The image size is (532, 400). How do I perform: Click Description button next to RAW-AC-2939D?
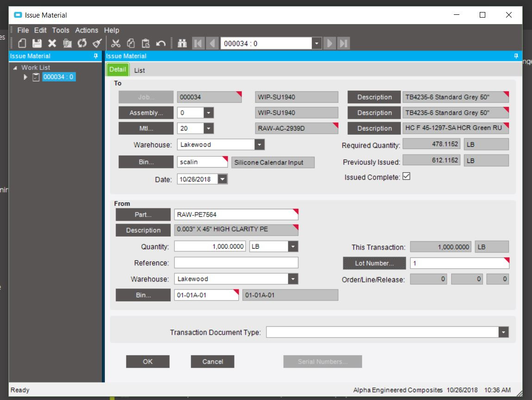pyautogui.click(x=375, y=128)
